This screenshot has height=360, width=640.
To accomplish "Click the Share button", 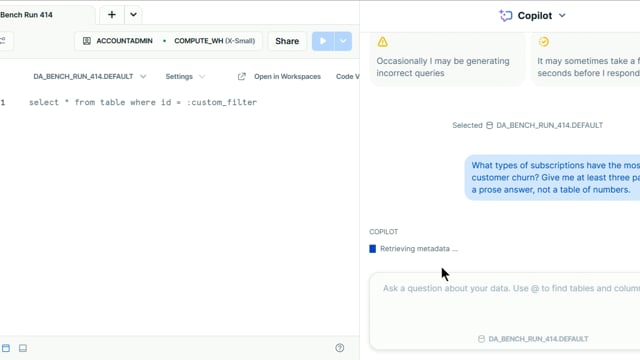I will click(x=287, y=41).
